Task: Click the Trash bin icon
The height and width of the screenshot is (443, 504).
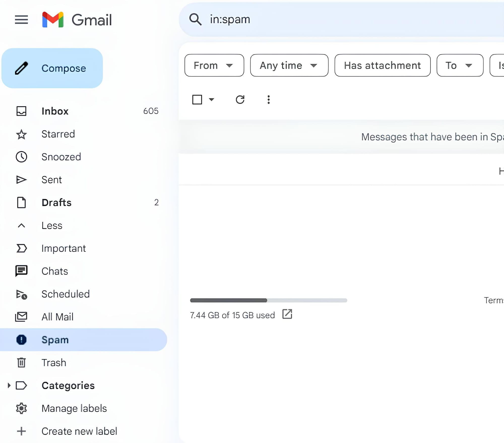Action: (21, 362)
